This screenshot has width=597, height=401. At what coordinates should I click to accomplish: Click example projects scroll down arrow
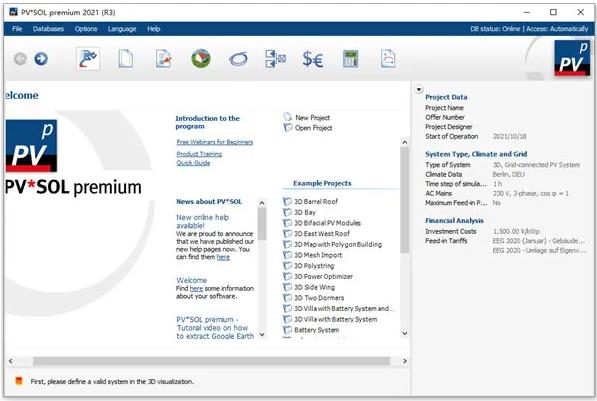pos(405,333)
